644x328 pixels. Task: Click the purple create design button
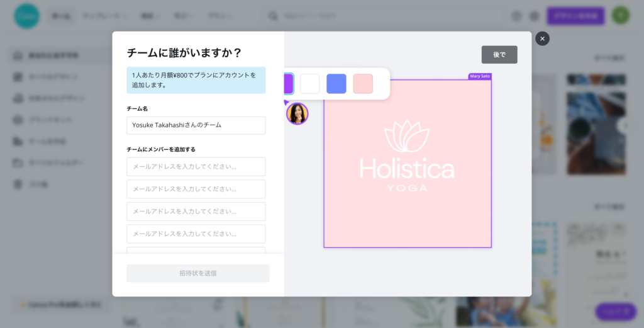[x=576, y=16]
